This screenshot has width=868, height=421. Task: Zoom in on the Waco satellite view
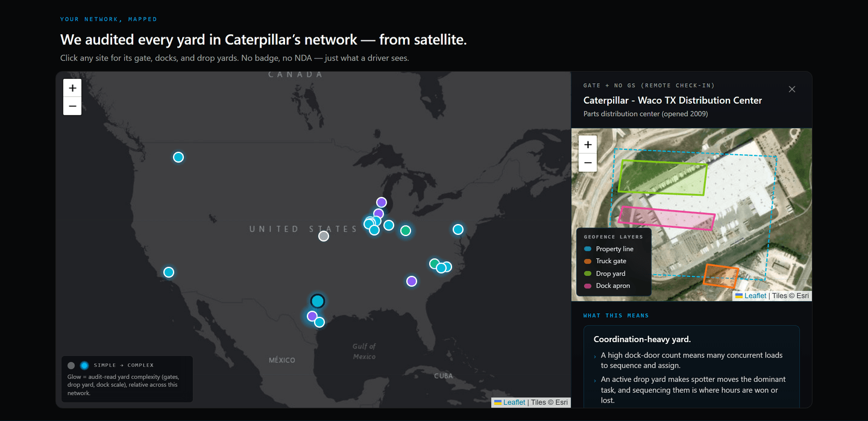click(588, 145)
